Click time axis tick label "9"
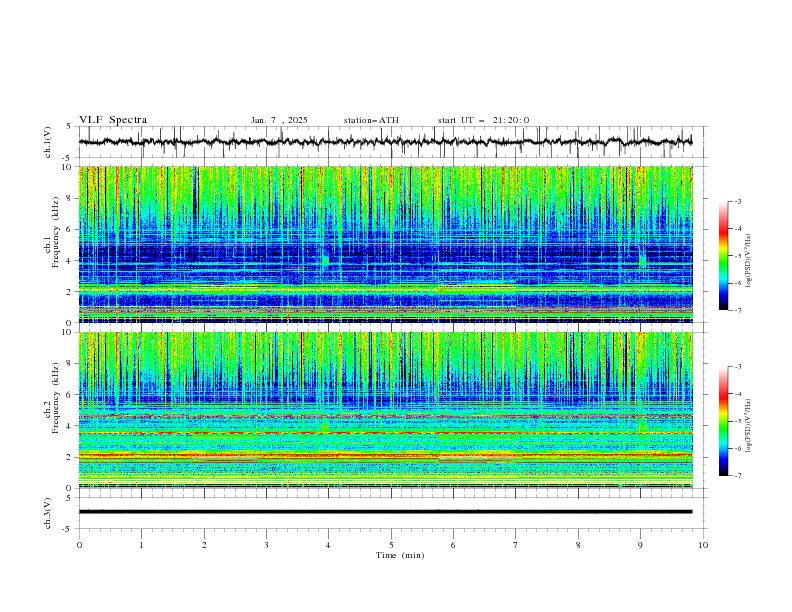The height and width of the screenshot is (612, 792). pos(640,545)
